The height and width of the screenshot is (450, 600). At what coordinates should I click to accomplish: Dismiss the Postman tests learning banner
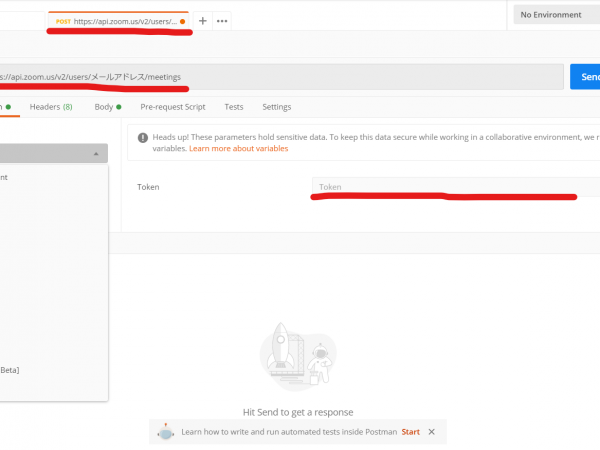tap(432, 432)
